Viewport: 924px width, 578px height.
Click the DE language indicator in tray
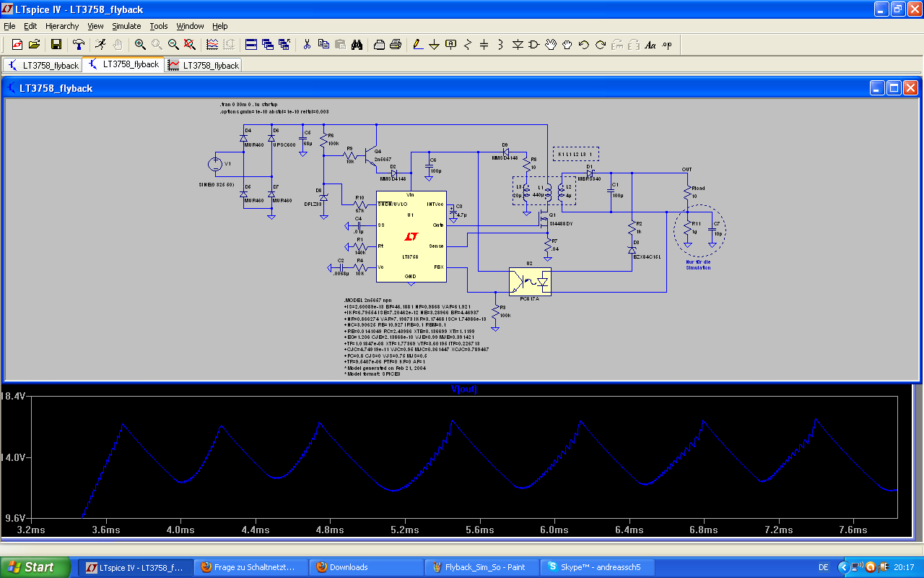pos(824,567)
